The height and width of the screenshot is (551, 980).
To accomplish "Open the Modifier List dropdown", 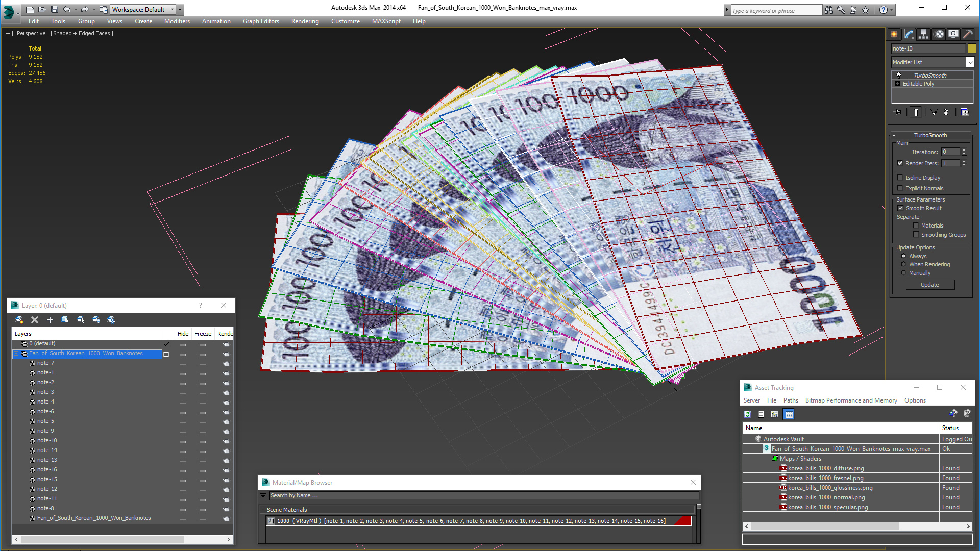I will pyautogui.click(x=970, y=62).
